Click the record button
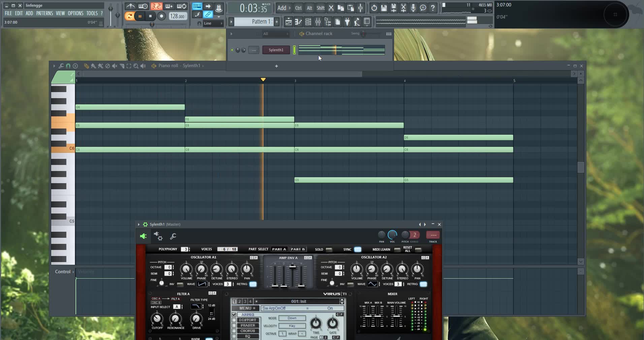Screen dimensions: 644x340 [x=161, y=16]
